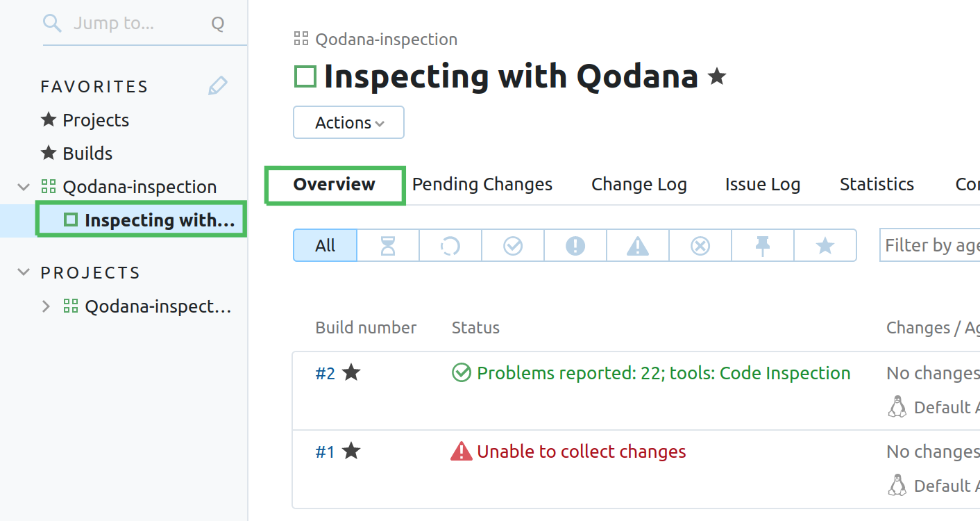The image size is (980, 521).
Task: Open the Statistics tab
Action: [x=877, y=185]
